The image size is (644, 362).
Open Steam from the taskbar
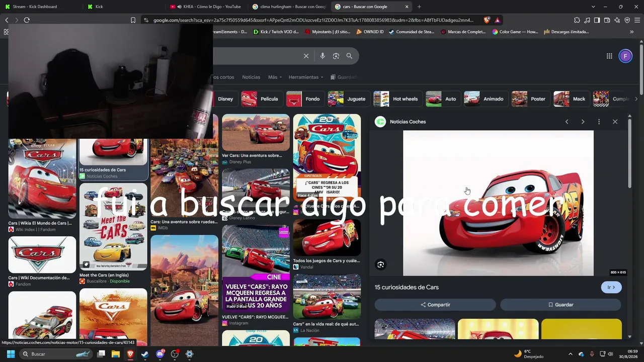pyautogui.click(x=145, y=354)
